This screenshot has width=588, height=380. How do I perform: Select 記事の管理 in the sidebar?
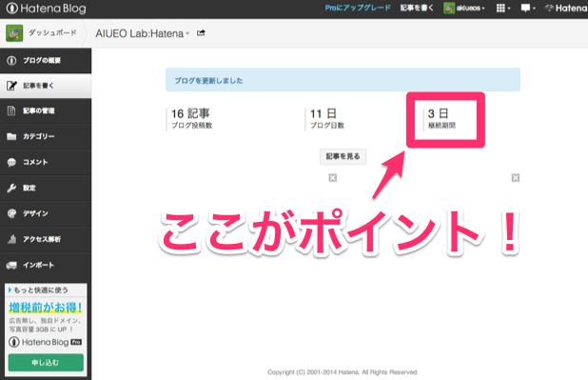(46, 111)
